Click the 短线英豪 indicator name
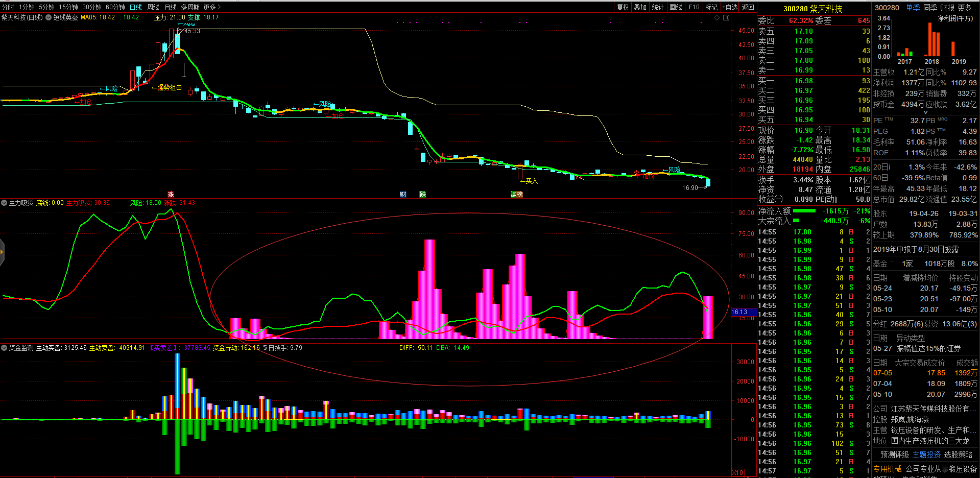The width and height of the screenshot is (980, 478). coord(65,17)
